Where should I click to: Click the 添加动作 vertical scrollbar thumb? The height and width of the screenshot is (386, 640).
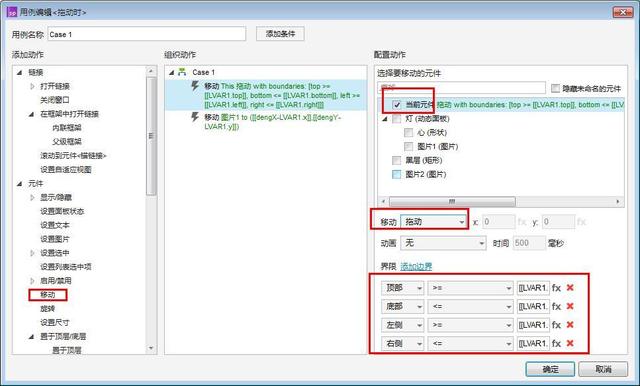pos(151,137)
